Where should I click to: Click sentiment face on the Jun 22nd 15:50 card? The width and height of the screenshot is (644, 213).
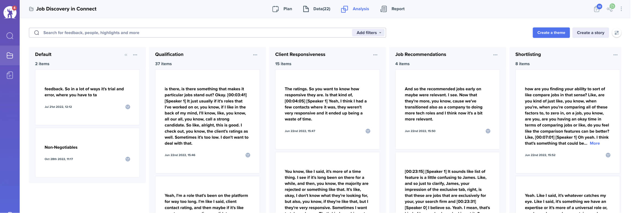click(x=488, y=131)
